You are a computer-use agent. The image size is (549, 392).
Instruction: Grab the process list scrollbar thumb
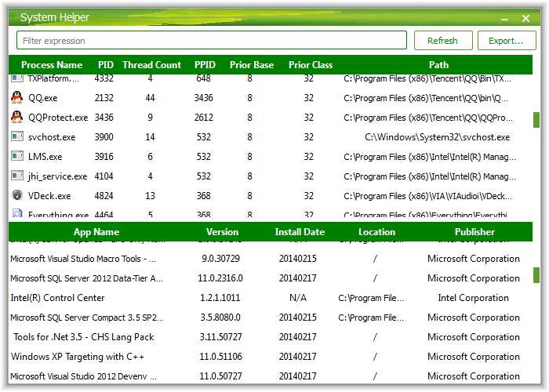click(536, 120)
